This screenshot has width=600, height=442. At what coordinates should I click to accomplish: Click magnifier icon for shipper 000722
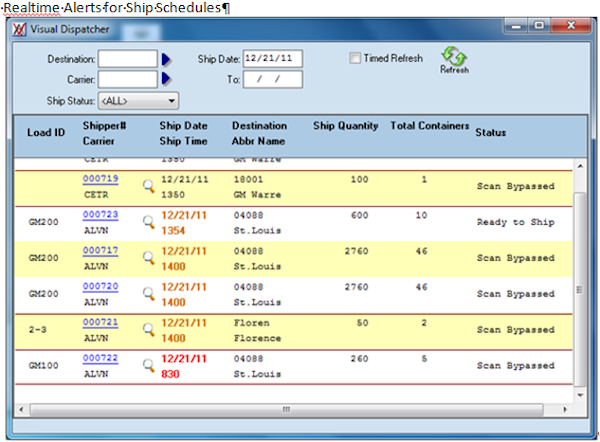pos(148,365)
